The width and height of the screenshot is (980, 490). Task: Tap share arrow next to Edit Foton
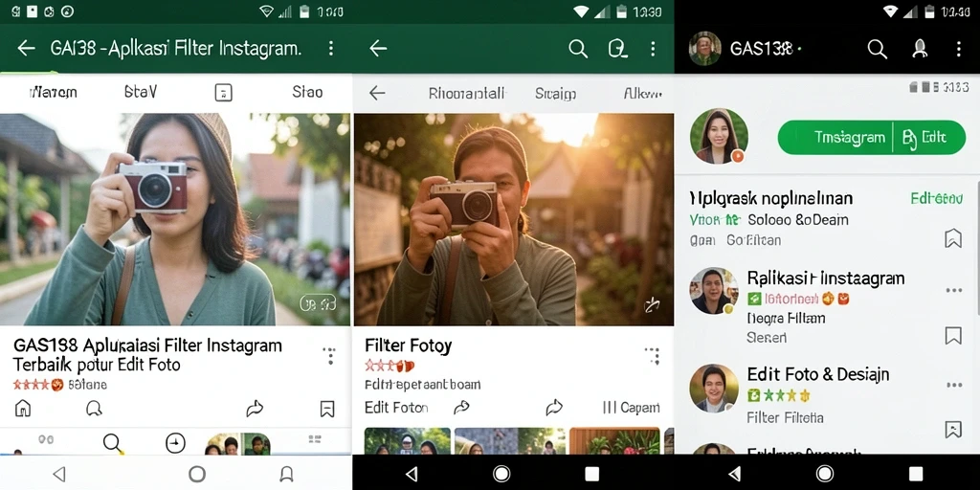[x=461, y=408]
